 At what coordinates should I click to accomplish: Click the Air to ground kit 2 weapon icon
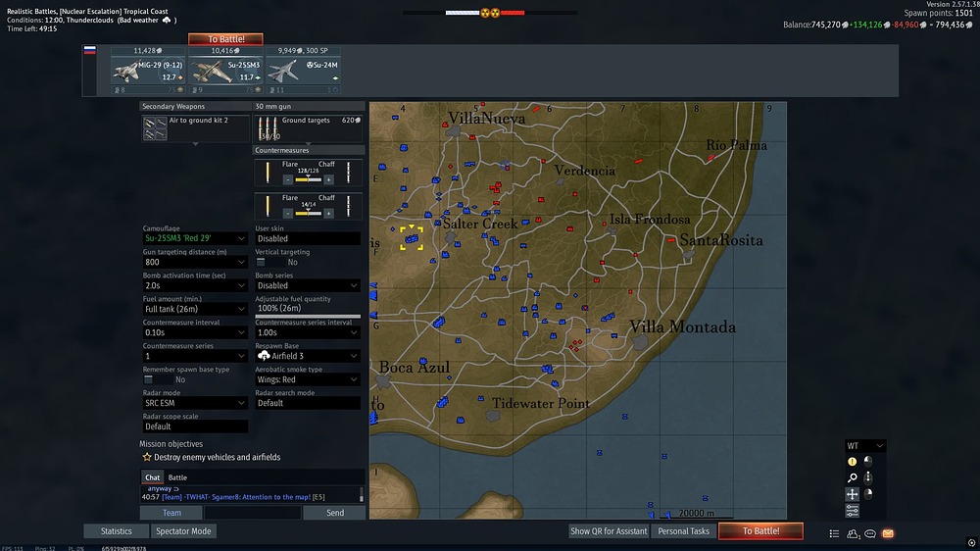[x=155, y=127]
